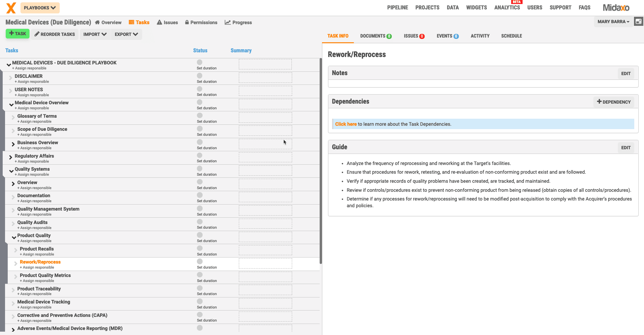Click the plus icon on the TASK button
This screenshot has width=644, height=335.
(x=12, y=33)
